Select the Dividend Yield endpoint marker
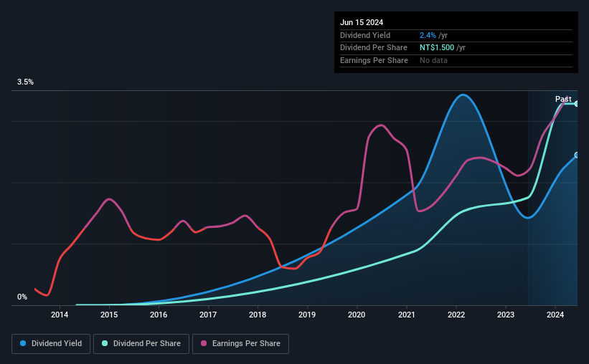The width and height of the screenshot is (589, 364). [x=577, y=155]
